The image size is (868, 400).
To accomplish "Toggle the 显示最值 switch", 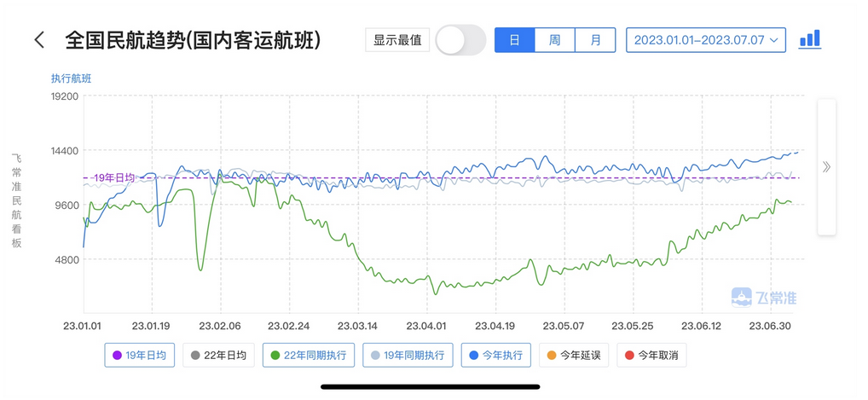I will pos(461,40).
